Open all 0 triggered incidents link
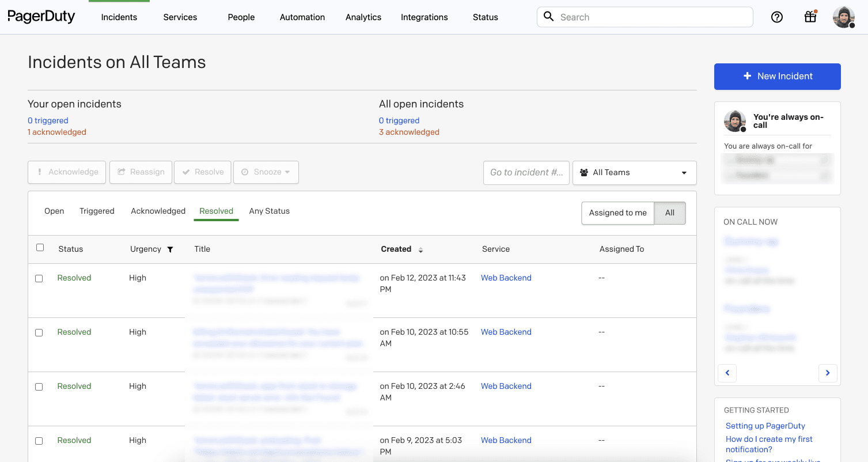 point(399,120)
